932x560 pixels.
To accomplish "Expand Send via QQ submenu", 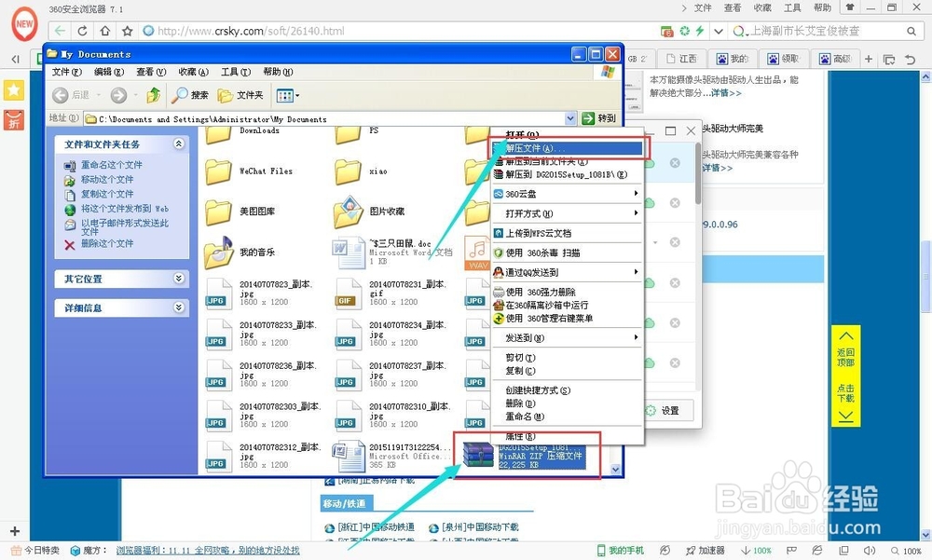I will (569, 272).
